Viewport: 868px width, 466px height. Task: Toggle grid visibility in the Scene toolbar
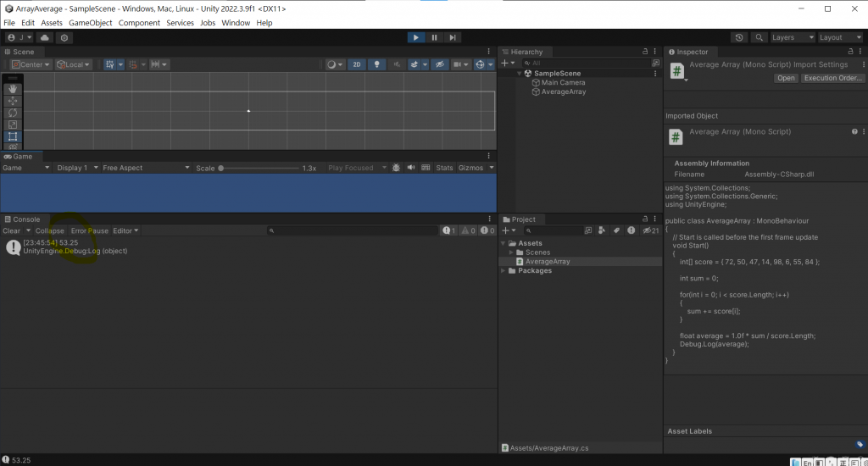[110, 64]
